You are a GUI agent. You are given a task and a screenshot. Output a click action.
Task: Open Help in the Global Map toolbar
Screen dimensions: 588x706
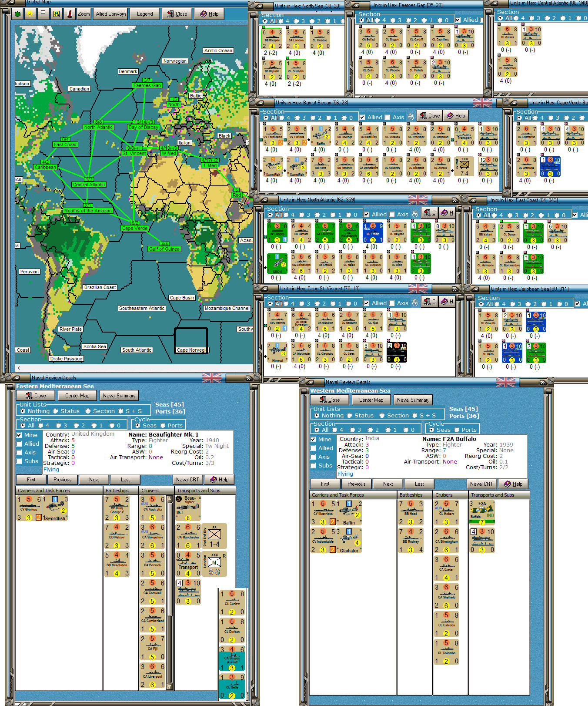209,14
